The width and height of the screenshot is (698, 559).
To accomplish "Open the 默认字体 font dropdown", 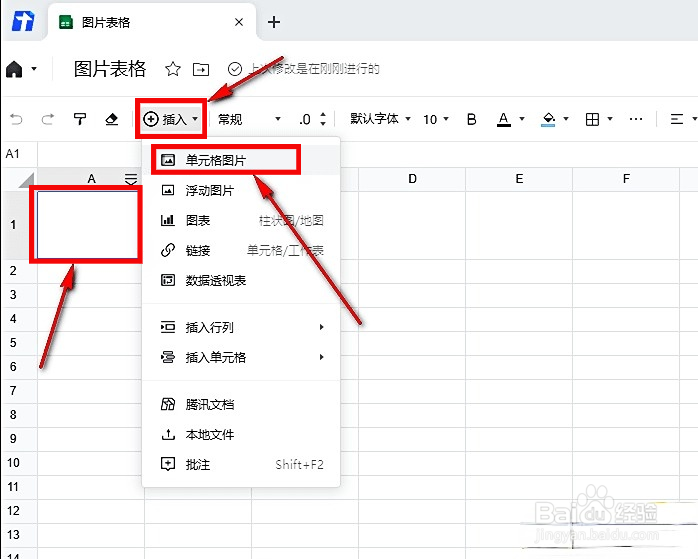I will click(x=380, y=119).
